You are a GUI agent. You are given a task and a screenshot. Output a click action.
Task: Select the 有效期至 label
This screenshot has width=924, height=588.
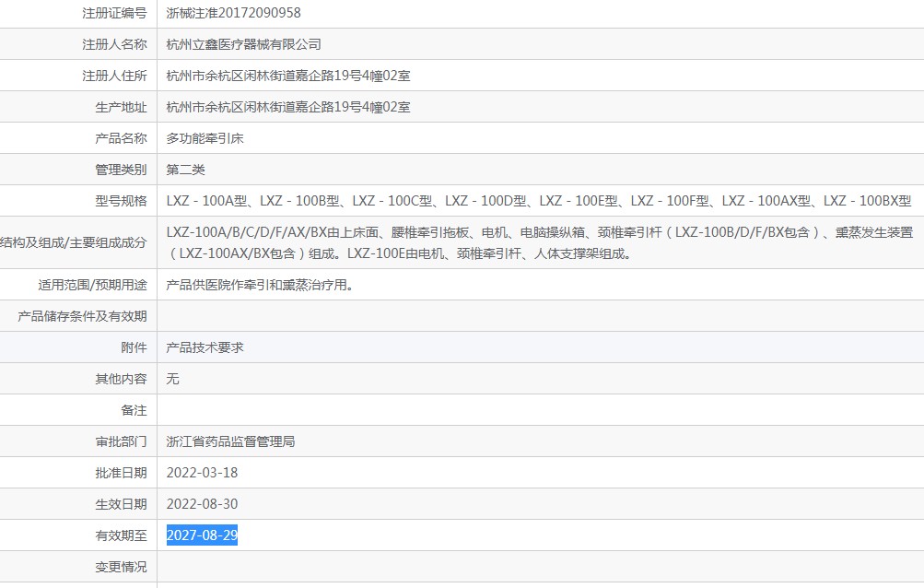(121, 535)
